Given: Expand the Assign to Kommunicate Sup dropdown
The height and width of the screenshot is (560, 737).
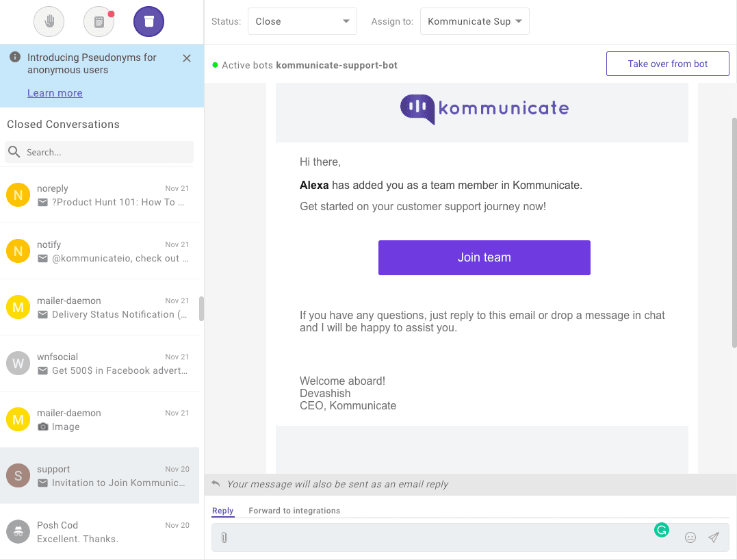Looking at the screenshot, I should (475, 21).
